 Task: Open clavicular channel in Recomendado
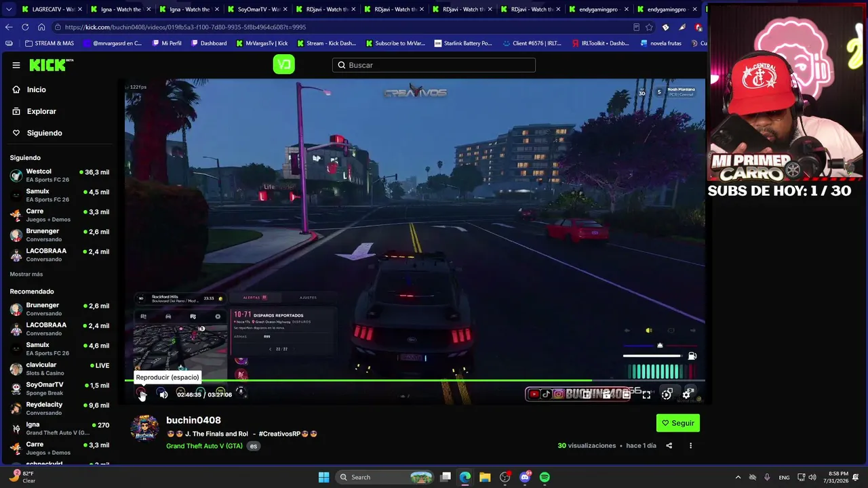pyautogui.click(x=60, y=368)
